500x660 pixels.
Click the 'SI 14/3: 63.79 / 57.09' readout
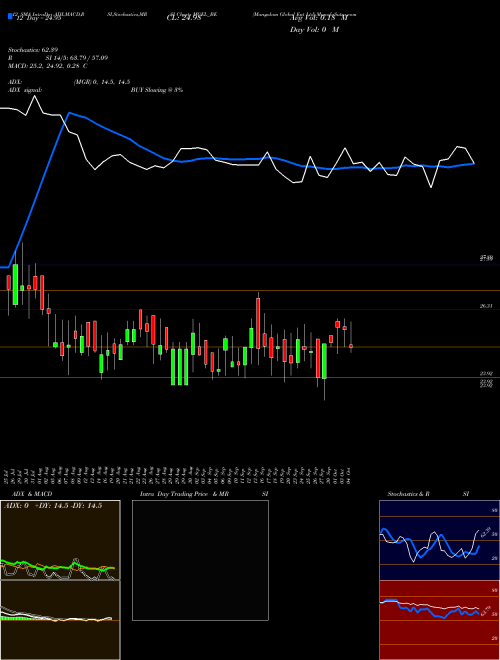pyautogui.click(x=77, y=58)
